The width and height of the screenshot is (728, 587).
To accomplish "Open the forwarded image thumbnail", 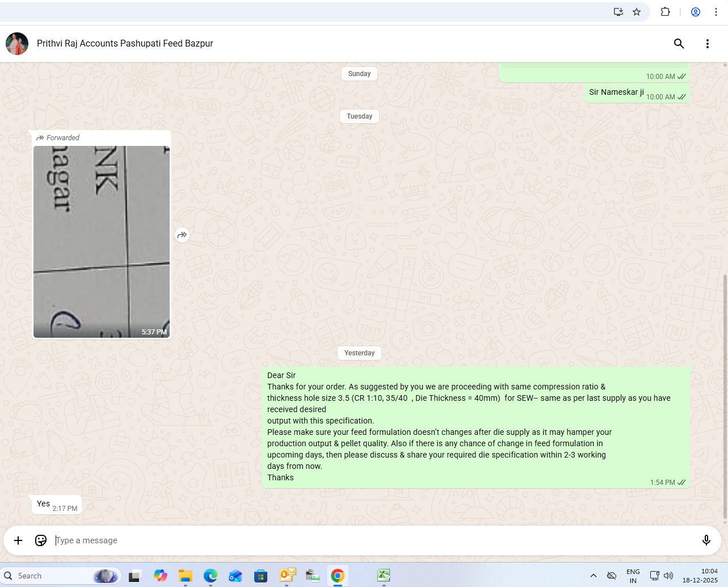I will 102,242.
